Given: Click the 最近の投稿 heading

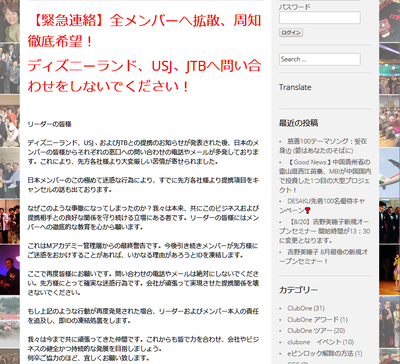Looking at the screenshot, I should (x=298, y=123).
